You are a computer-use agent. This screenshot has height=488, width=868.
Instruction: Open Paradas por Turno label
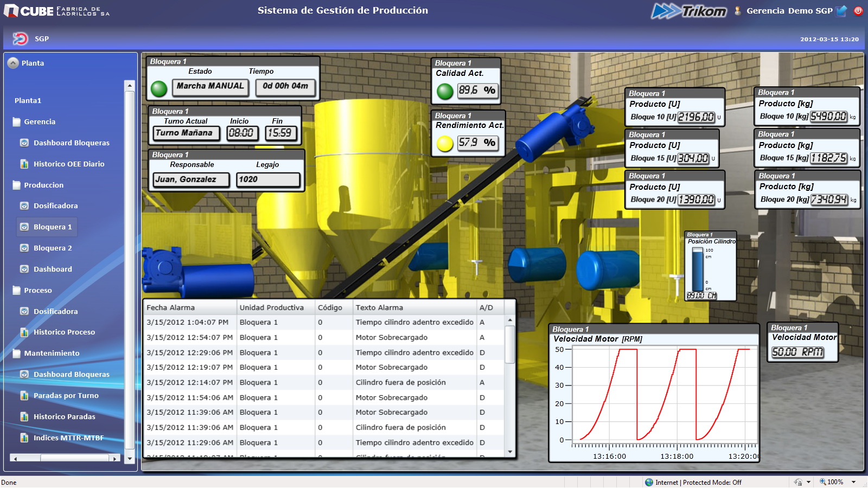[66, 396]
